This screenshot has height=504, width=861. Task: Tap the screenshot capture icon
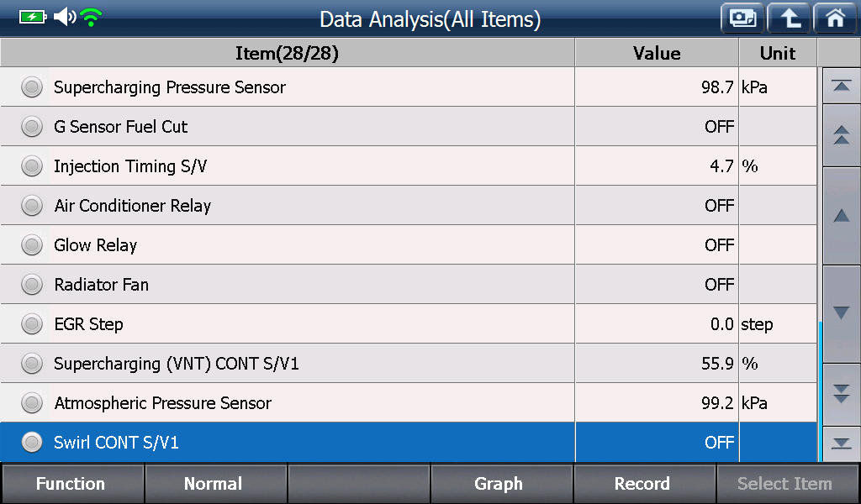pos(742,18)
